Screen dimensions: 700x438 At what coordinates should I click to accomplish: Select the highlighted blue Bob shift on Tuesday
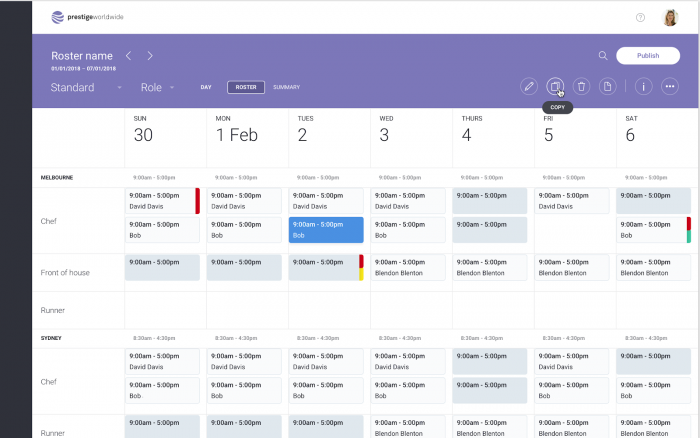(x=326, y=230)
